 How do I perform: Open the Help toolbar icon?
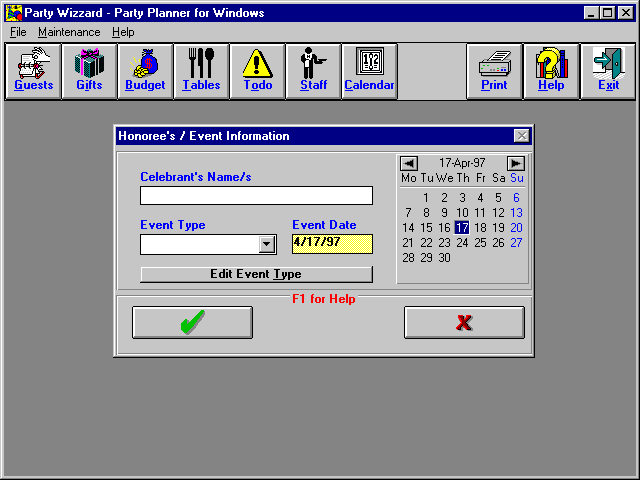click(x=551, y=71)
